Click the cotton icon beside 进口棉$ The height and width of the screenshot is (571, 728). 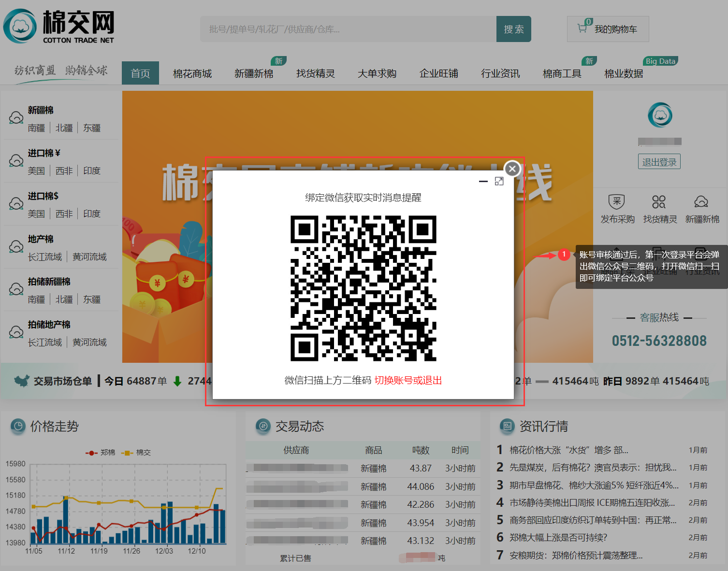[16, 203]
